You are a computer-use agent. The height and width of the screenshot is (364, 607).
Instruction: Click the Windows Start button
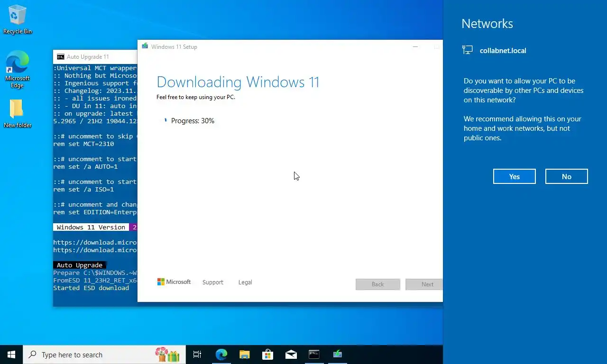(11, 355)
